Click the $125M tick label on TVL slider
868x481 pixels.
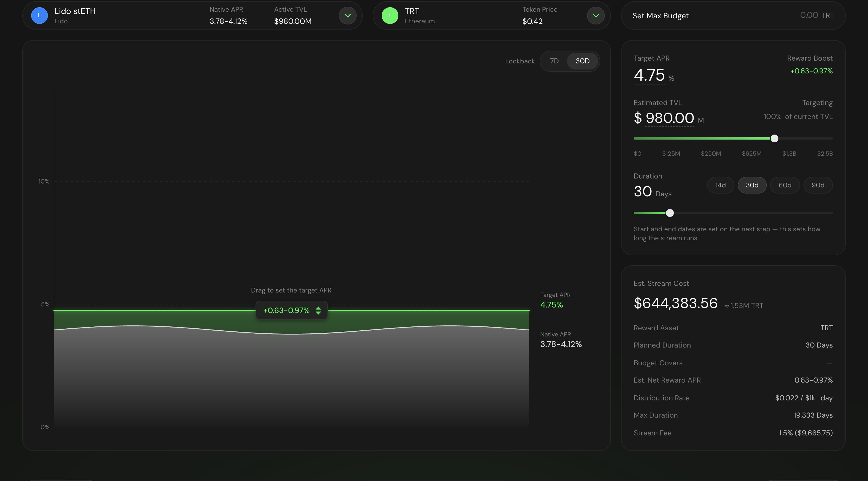tap(671, 153)
